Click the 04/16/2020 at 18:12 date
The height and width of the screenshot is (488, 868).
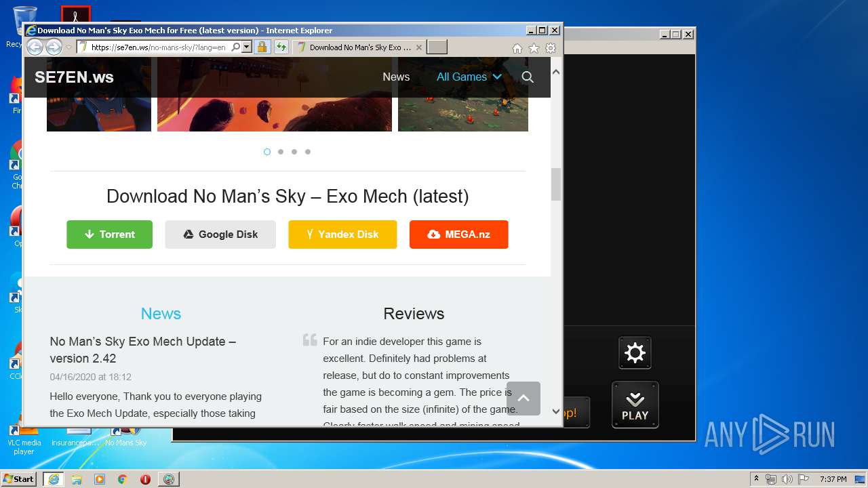pyautogui.click(x=90, y=377)
